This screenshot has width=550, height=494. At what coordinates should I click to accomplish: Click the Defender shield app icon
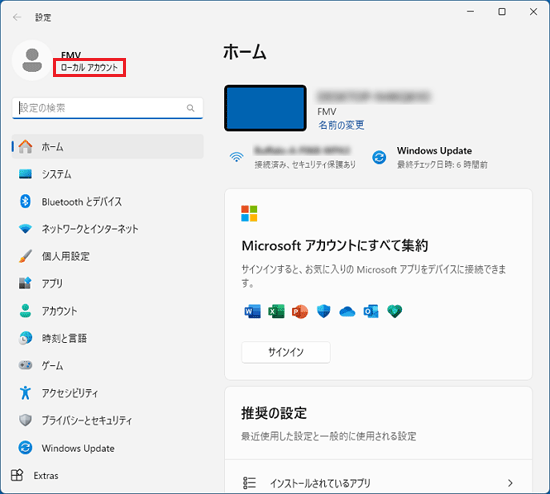pyautogui.click(x=323, y=311)
